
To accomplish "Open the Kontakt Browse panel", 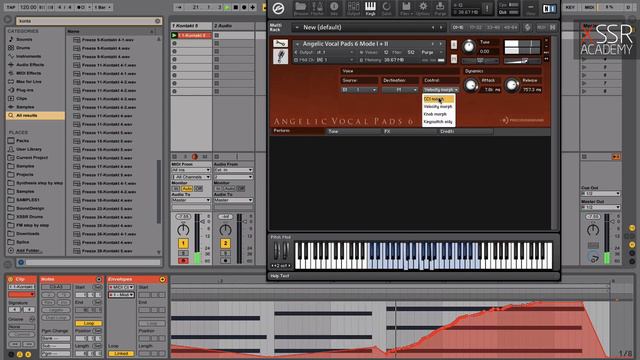I will 301,8.
